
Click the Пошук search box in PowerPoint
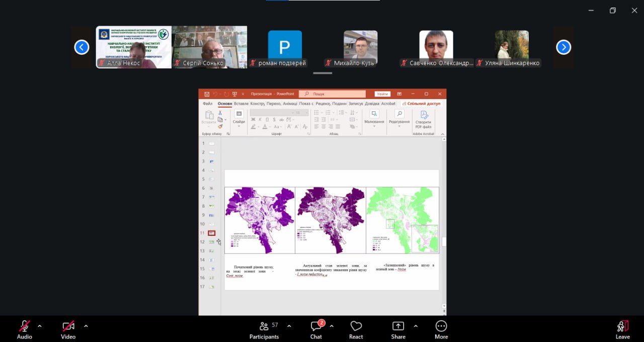[332, 94]
